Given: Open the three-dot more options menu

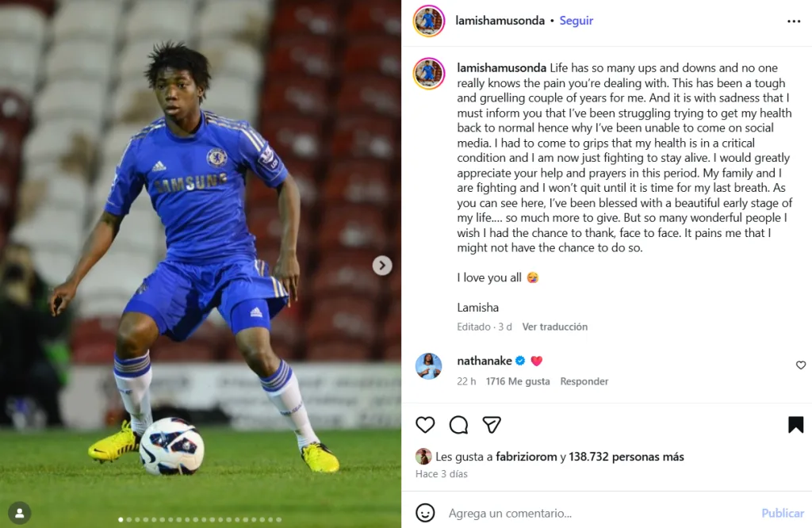Looking at the screenshot, I should click(793, 21).
